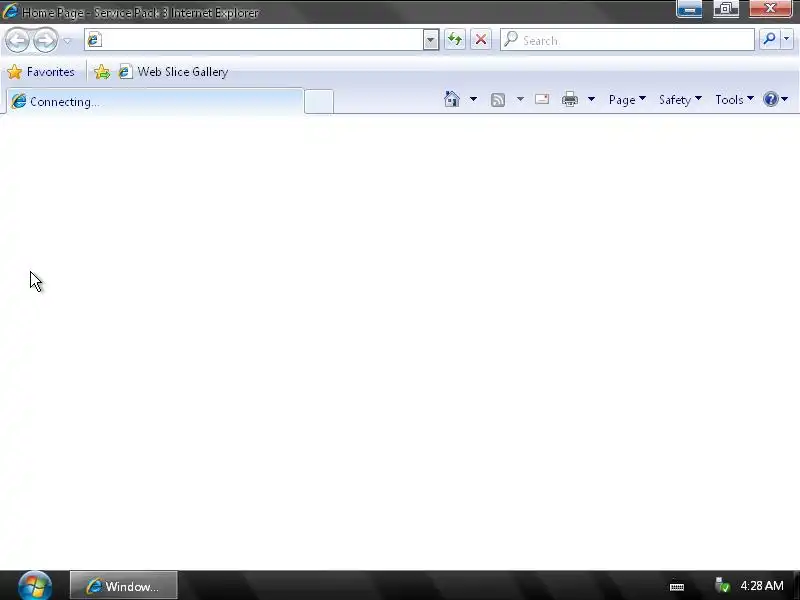Click the keyboard icon in system tray
Screen dimensions: 800x600
677,587
